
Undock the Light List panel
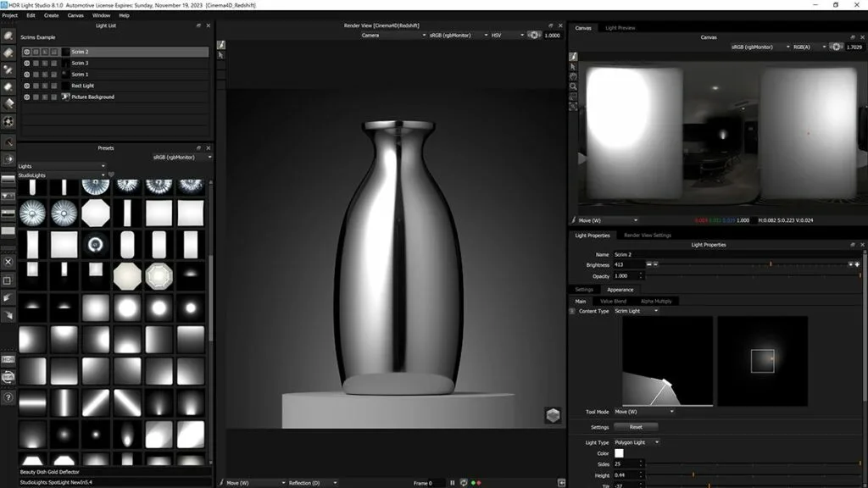(198, 25)
